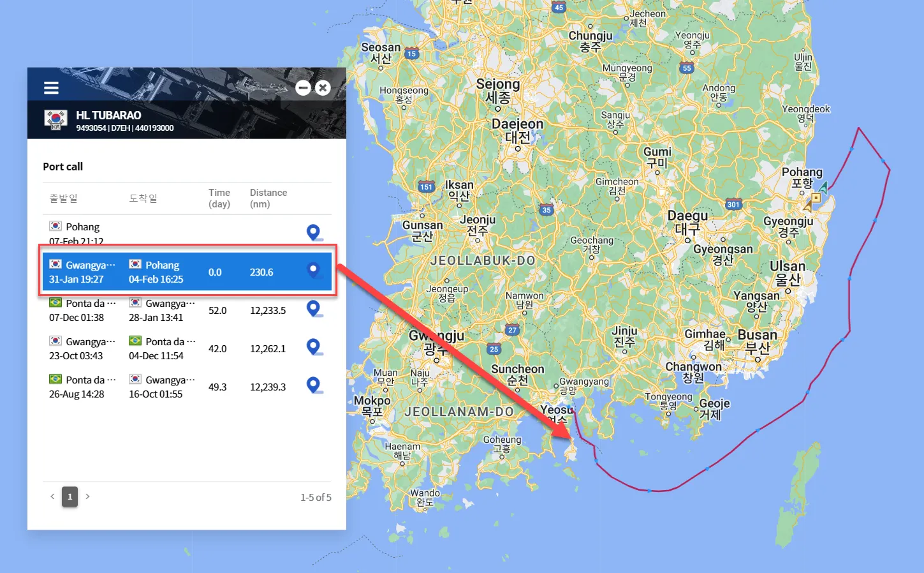924x573 pixels.
Task: Select the Gwangyang 31-Jan 19:27 voyage row
Action: 187,272
